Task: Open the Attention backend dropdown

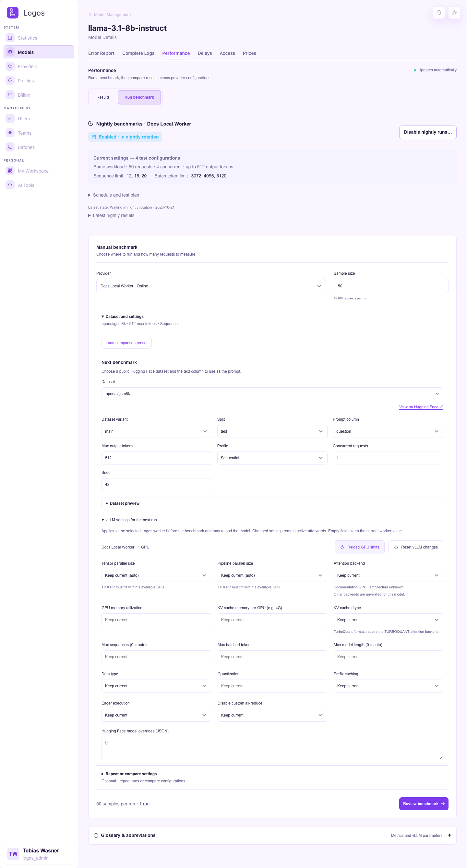Action: click(388, 575)
